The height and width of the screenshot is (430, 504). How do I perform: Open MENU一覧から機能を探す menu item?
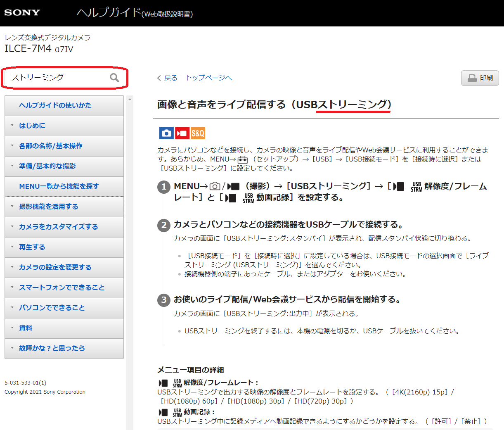click(64, 186)
